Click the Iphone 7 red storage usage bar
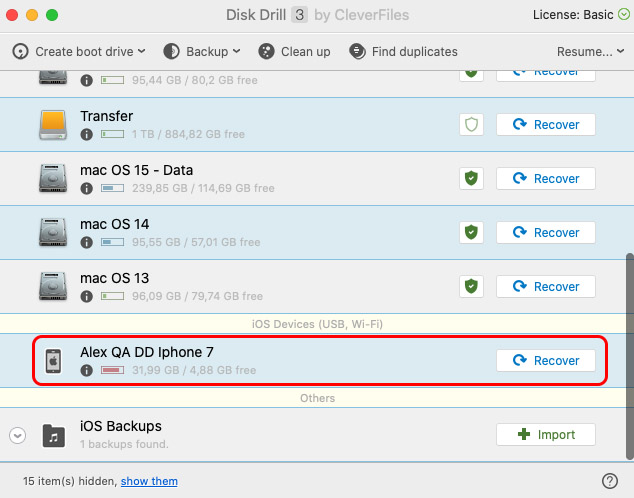 (112, 370)
